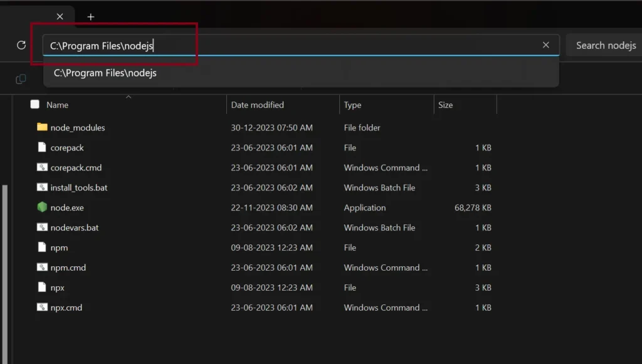Click the corepack.cmd script icon

pos(42,167)
